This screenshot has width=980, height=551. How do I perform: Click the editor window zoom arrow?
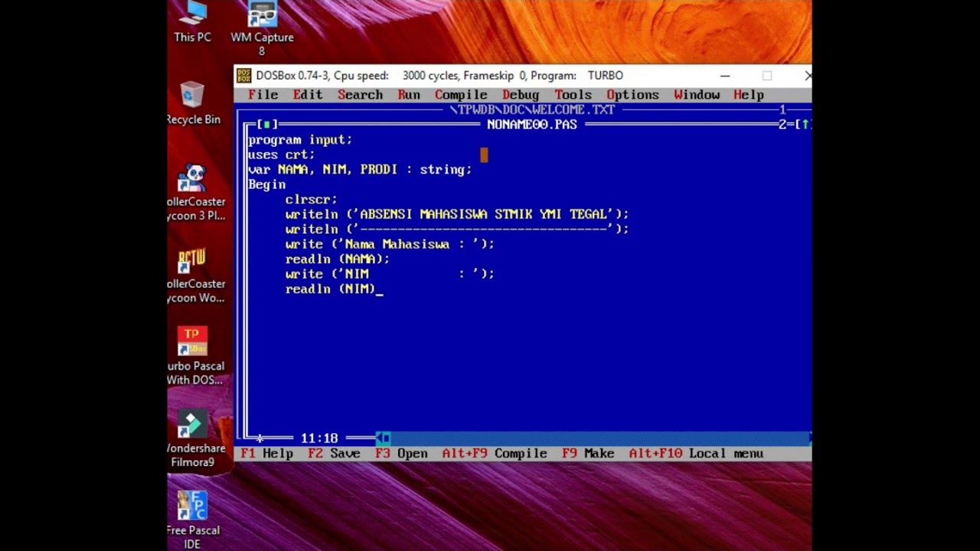[x=804, y=124]
